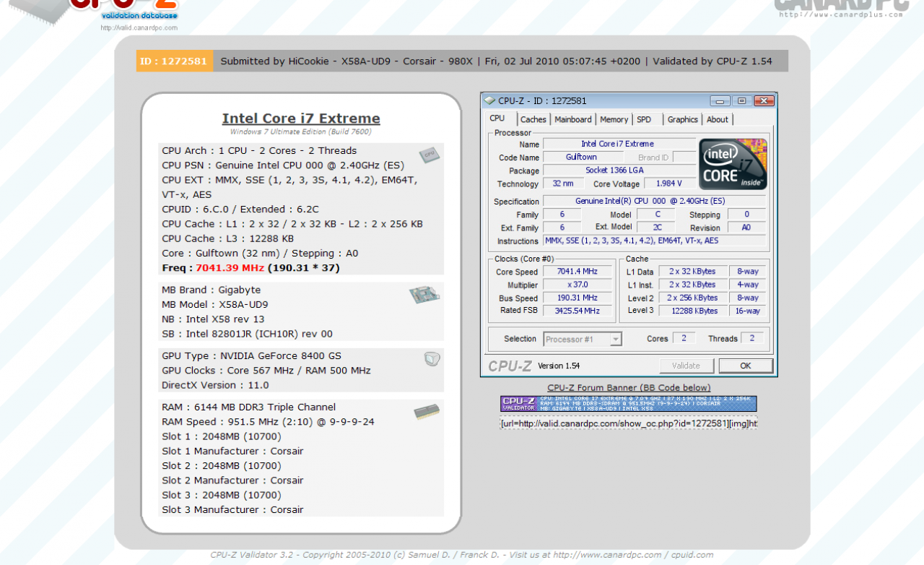Click the Bus Speed 190.31 MHz field

[x=577, y=298]
